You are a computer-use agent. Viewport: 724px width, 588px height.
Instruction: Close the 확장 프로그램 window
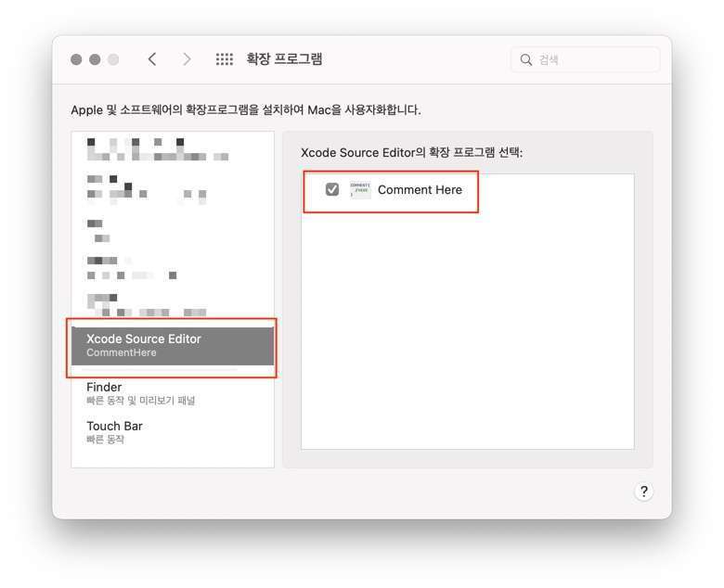[x=77, y=59]
